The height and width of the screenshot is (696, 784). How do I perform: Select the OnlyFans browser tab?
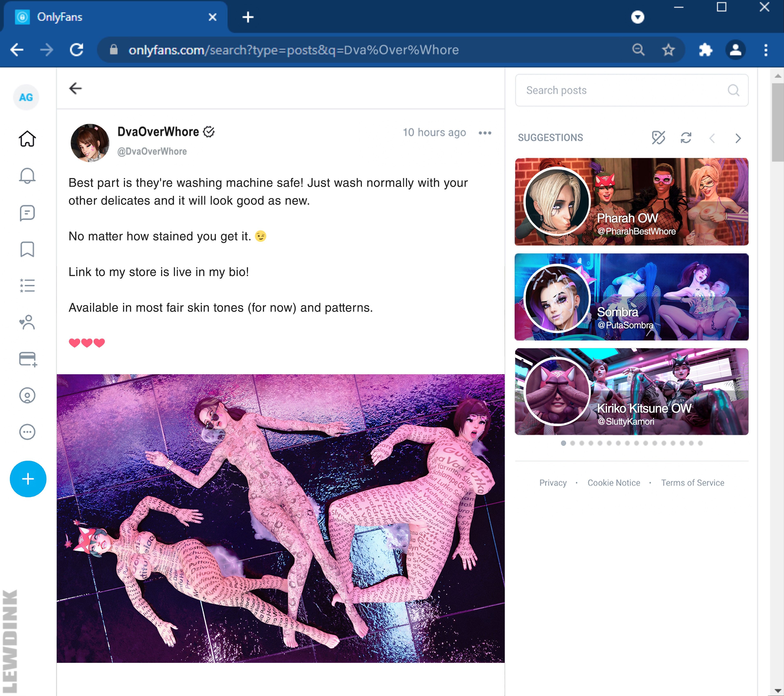coord(115,17)
